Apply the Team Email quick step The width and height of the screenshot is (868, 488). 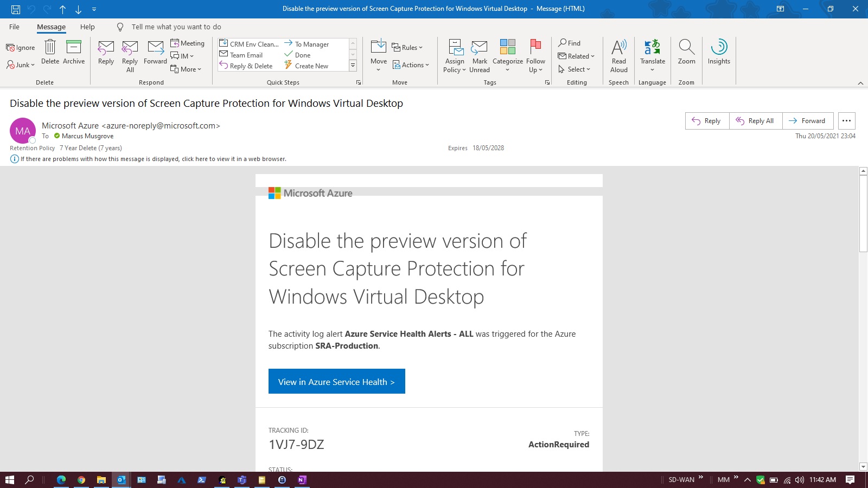pos(245,55)
